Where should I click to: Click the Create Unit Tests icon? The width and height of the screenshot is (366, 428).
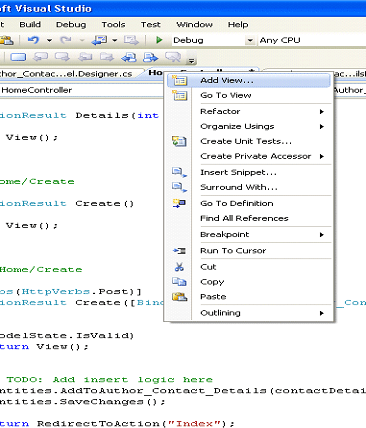tap(179, 141)
